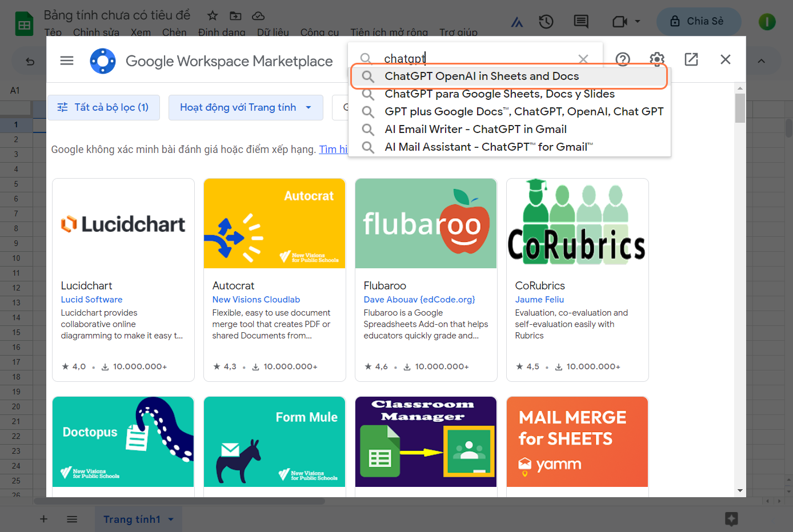Click Flubaroo rating 4,6 text
This screenshot has height=532, width=793.
(381, 366)
